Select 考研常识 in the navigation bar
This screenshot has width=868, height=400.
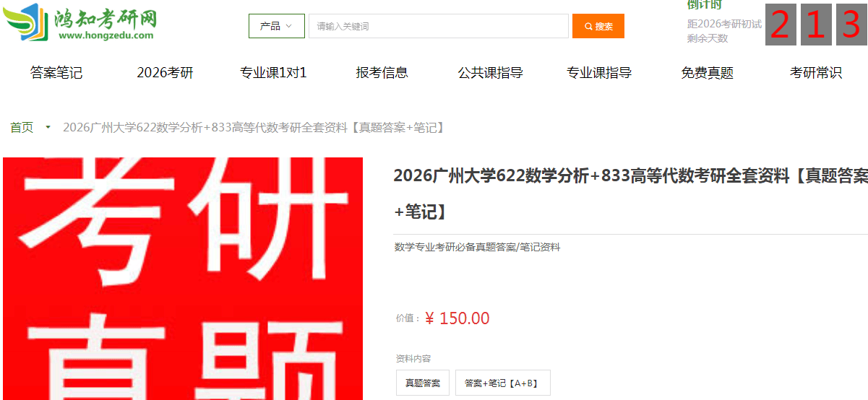click(816, 73)
